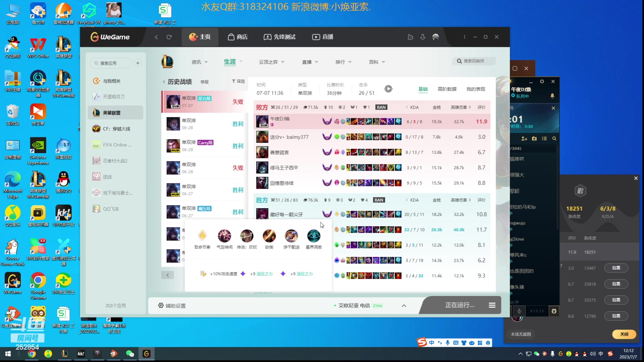
Task: Focus the 搜索召唤师 summoner search box
Action: pyautogui.click(x=474, y=61)
